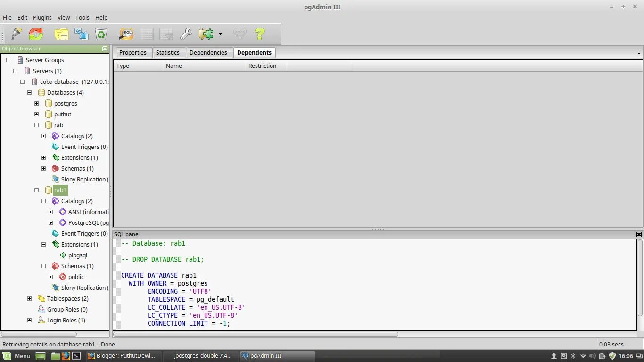Switch to the Dependencies tab

pyautogui.click(x=208, y=52)
